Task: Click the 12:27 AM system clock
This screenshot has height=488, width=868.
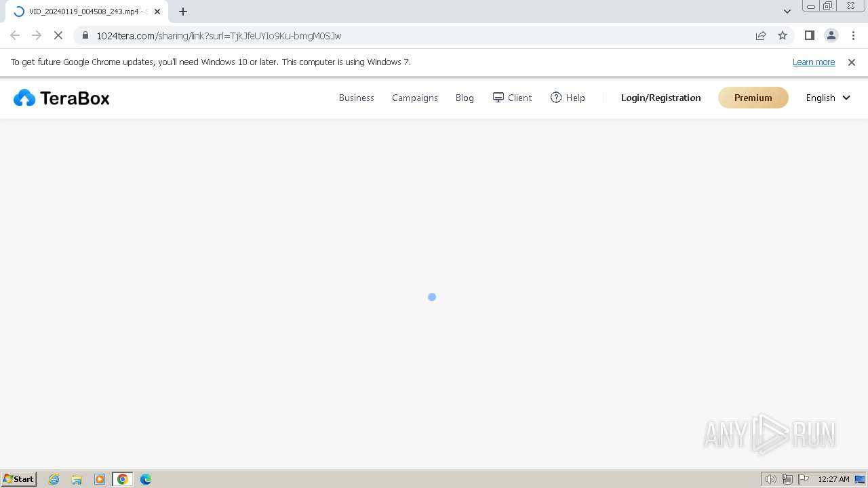Action: coord(833,479)
